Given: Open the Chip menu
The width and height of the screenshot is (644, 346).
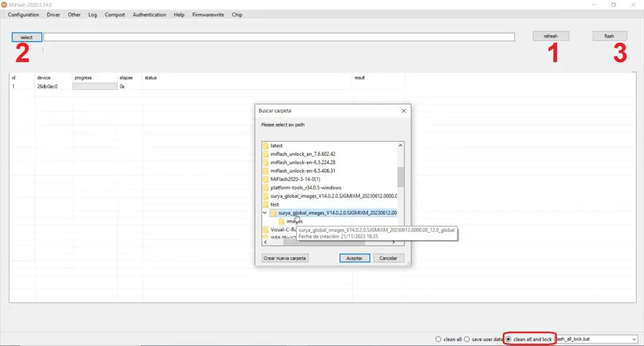Looking at the screenshot, I should (237, 14).
